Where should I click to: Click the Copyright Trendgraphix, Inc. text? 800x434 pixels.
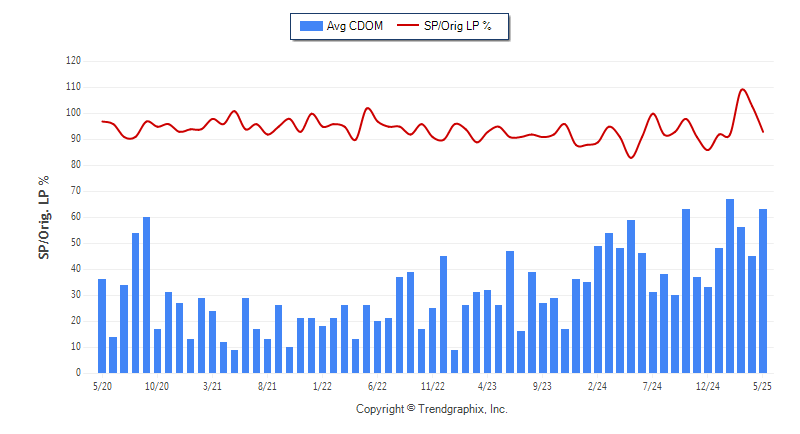click(432, 409)
